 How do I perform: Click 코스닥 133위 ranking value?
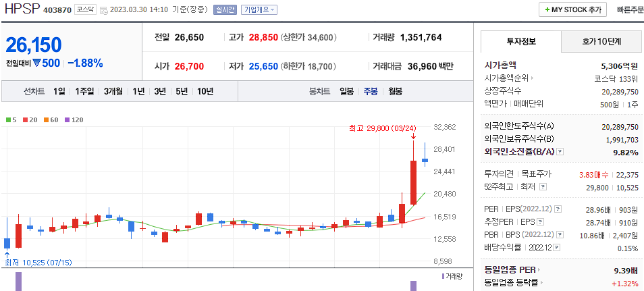point(616,78)
